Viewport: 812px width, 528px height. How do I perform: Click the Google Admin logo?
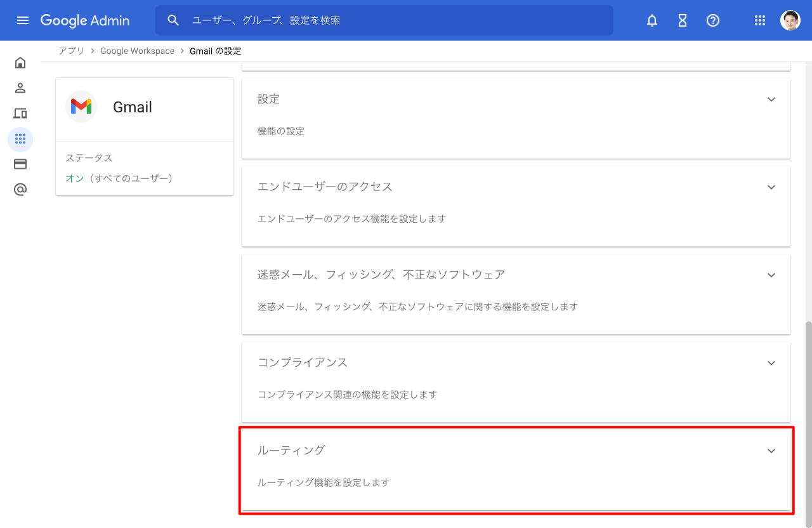(x=85, y=20)
